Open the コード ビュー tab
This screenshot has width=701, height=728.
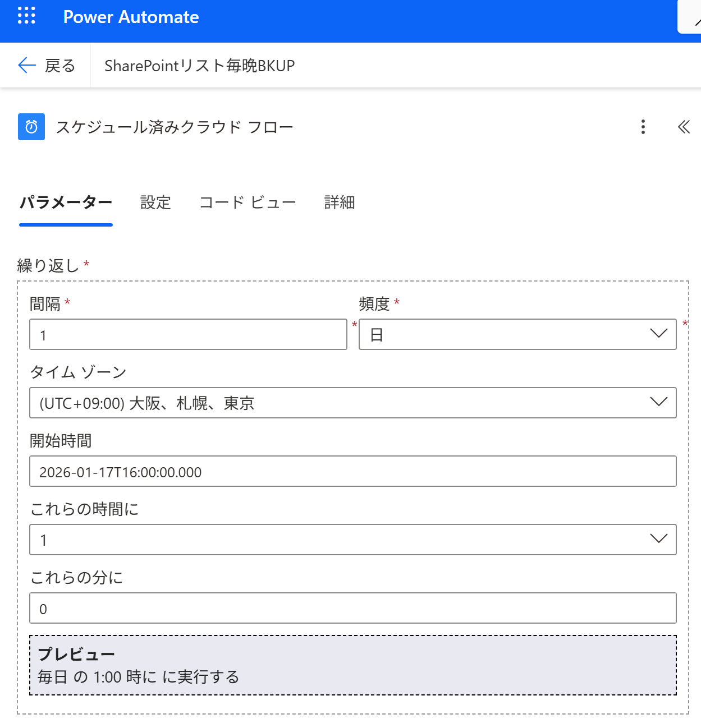coord(248,202)
